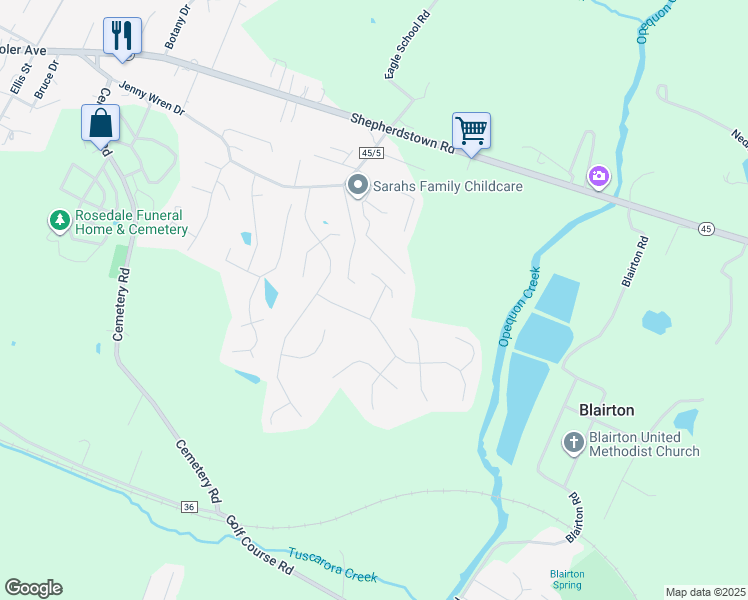
Task: Click the Shepherdstown Rd street label
Action: pos(402,134)
